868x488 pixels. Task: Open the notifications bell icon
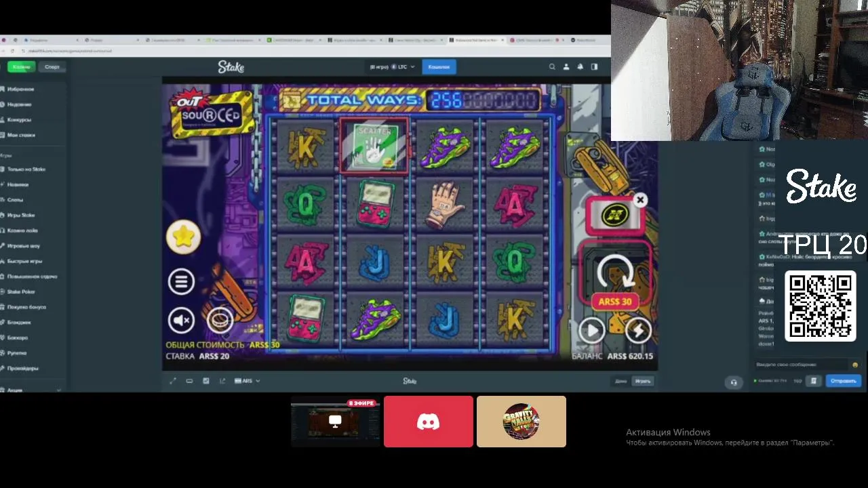[x=580, y=67]
